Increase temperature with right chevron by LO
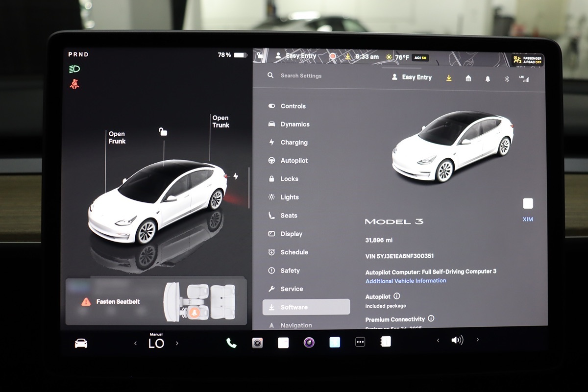The height and width of the screenshot is (392, 588). point(177,343)
